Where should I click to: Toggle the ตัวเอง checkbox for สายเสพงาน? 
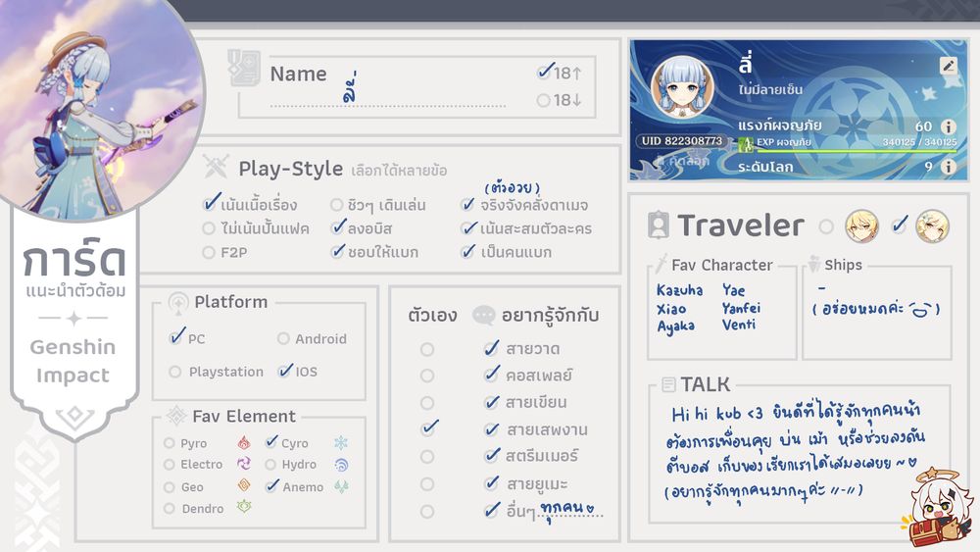click(429, 427)
